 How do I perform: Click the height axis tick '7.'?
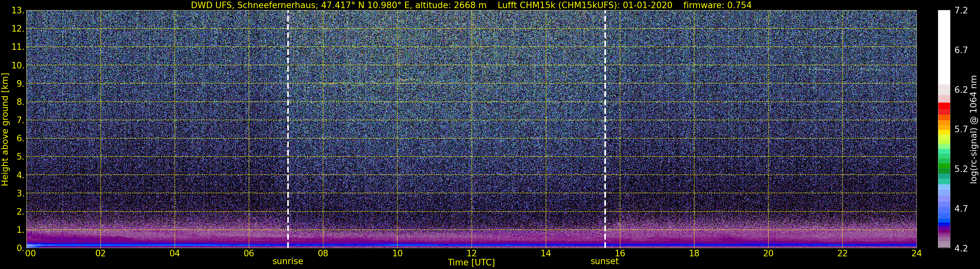20,120
